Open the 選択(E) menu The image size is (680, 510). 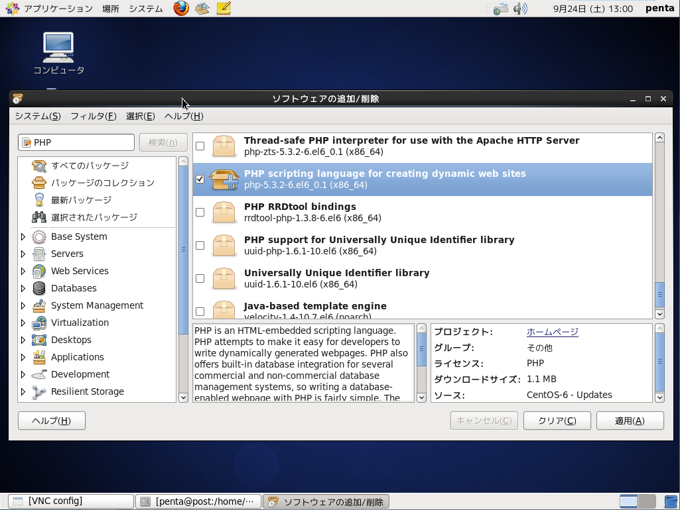tap(140, 116)
